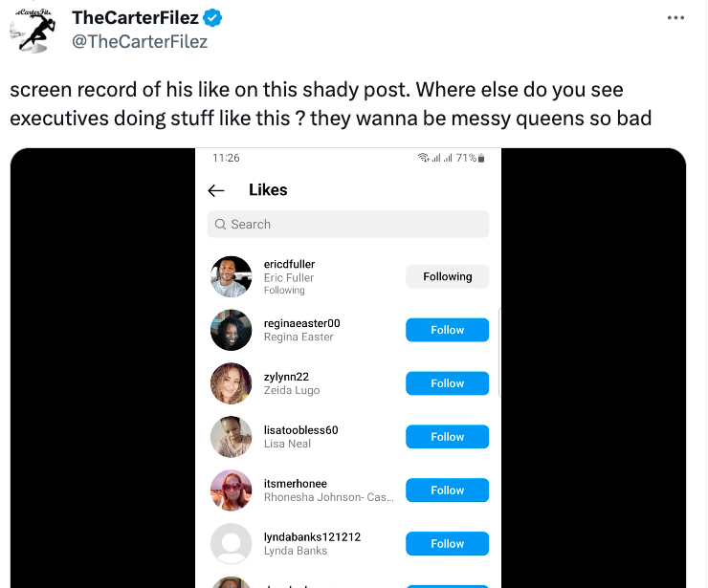708x588 pixels.
Task: Open ericdfuller's profile picture
Action: coord(231,276)
